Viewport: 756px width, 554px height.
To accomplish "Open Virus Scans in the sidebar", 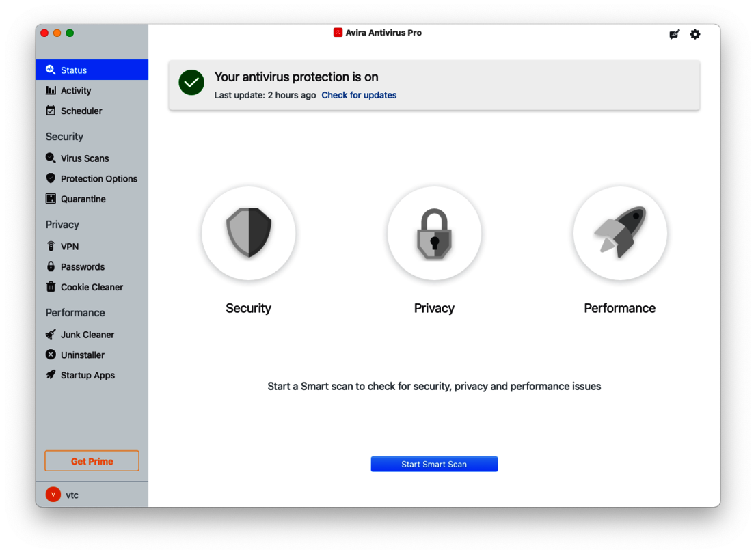I will coord(85,158).
